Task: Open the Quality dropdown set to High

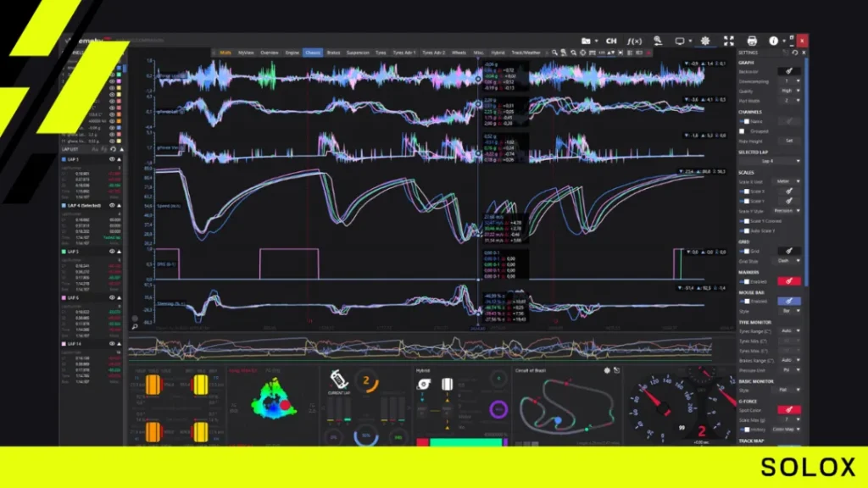Action: pyautogui.click(x=789, y=91)
